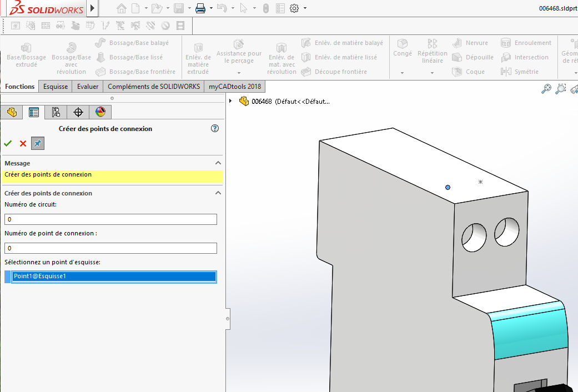
Task: Collapse the Message section
Action: 218,163
